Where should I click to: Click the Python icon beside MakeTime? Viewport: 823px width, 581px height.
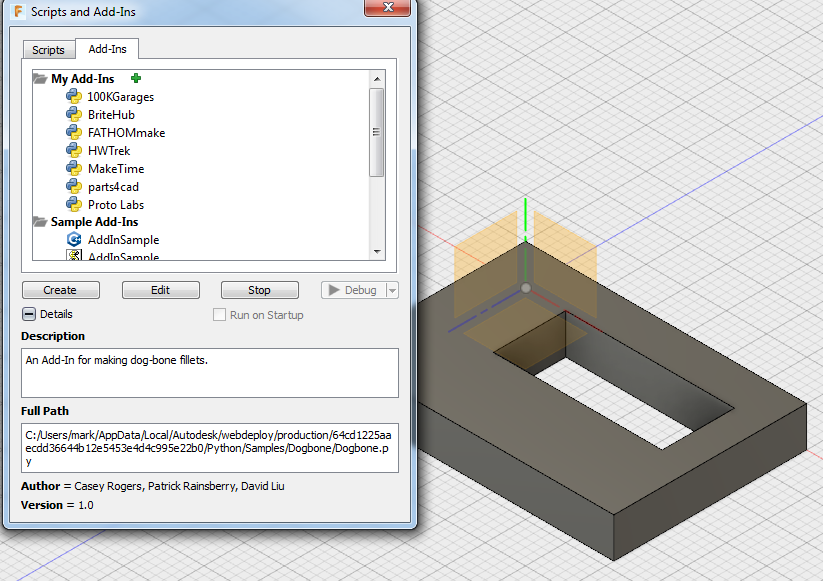[x=73, y=168]
